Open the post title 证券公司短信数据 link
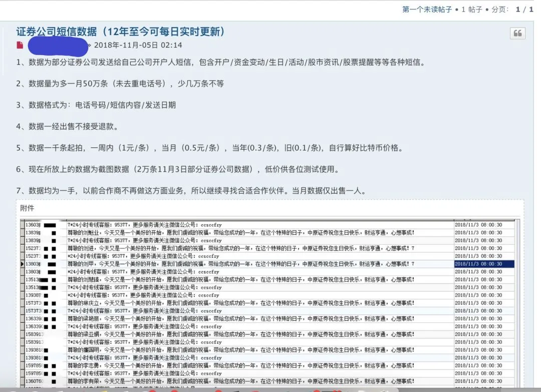The image size is (541, 392). (x=121, y=32)
